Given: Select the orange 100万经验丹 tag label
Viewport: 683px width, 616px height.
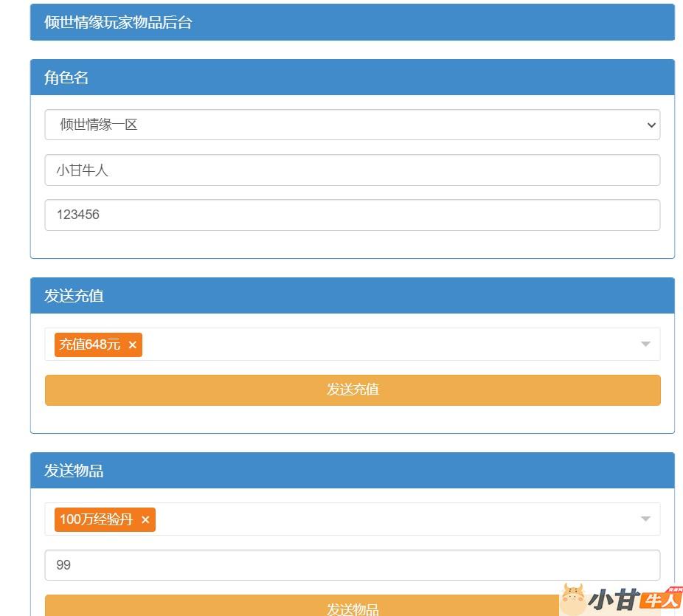Looking at the screenshot, I should click(x=96, y=519).
